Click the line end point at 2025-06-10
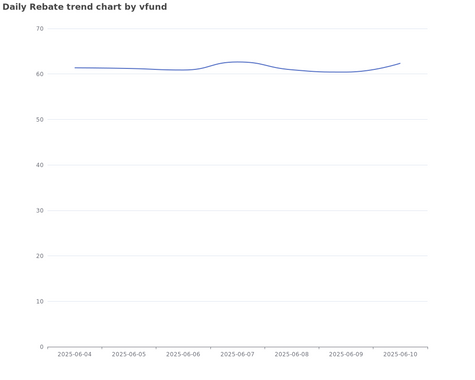This screenshot has height=380, width=475. (x=400, y=63)
